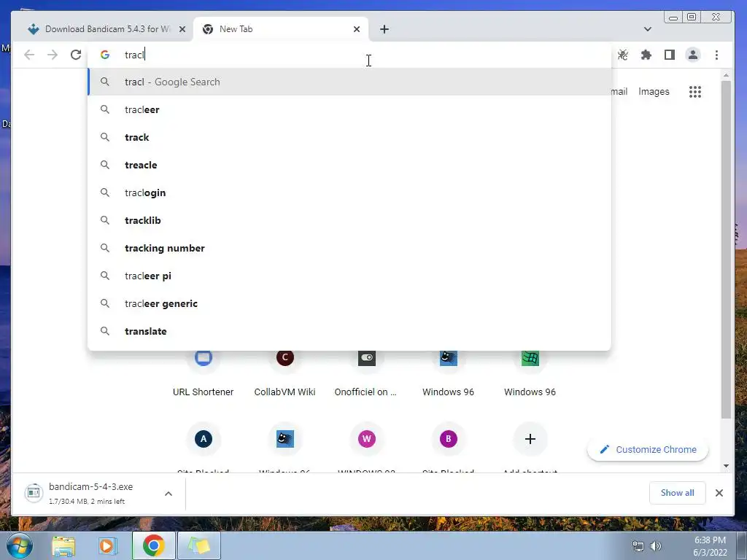The width and height of the screenshot is (747, 560).
Task: Click into the address bar text field
Action: coord(349,55)
